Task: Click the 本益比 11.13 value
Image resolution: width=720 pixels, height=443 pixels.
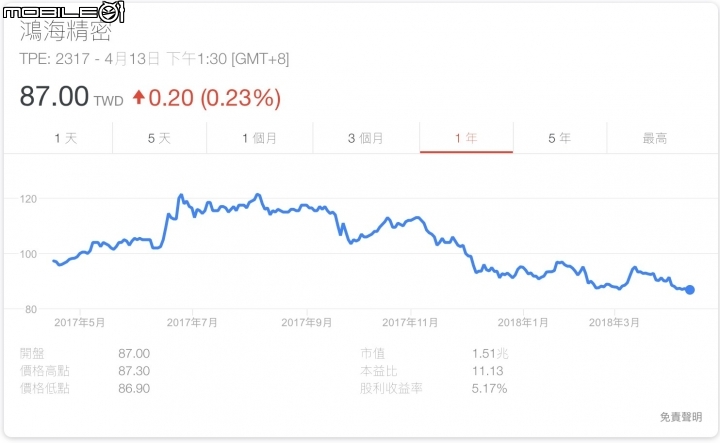Action: tap(488, 370)
